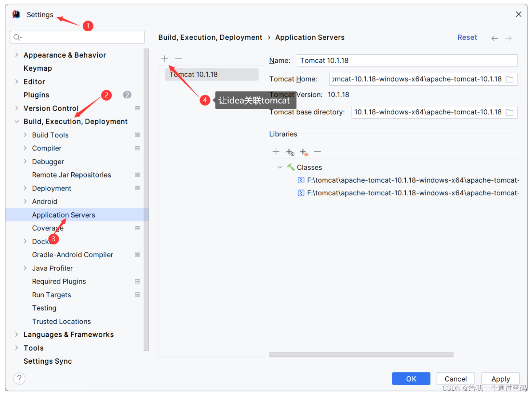Click the remove application server minus icon
This screenshot has width=532, height=395.
(178, 59)
